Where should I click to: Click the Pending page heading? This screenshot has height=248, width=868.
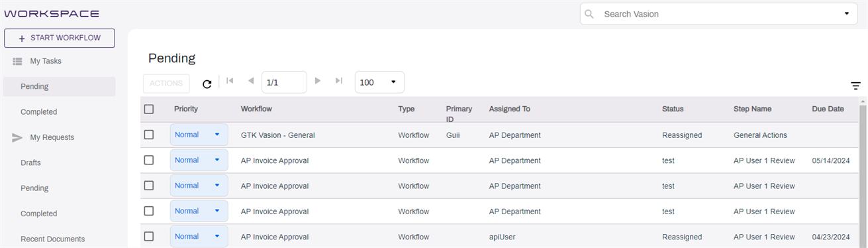(x=171, y=58)
